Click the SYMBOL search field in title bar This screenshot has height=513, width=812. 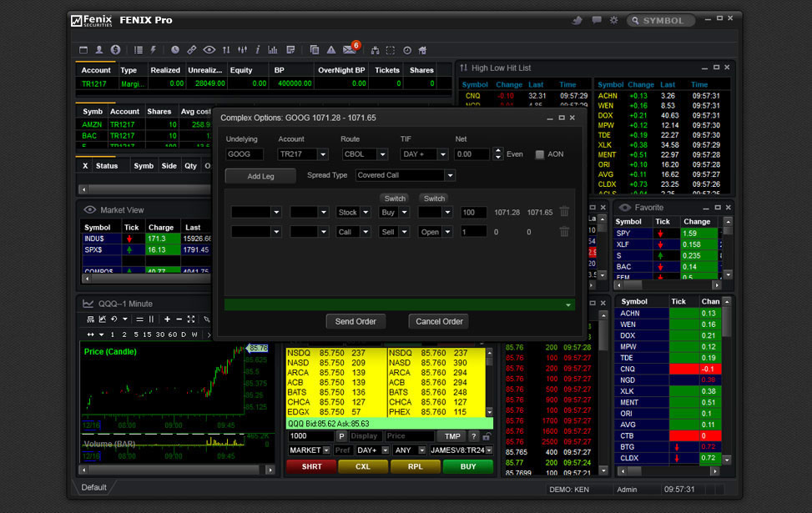661,20
